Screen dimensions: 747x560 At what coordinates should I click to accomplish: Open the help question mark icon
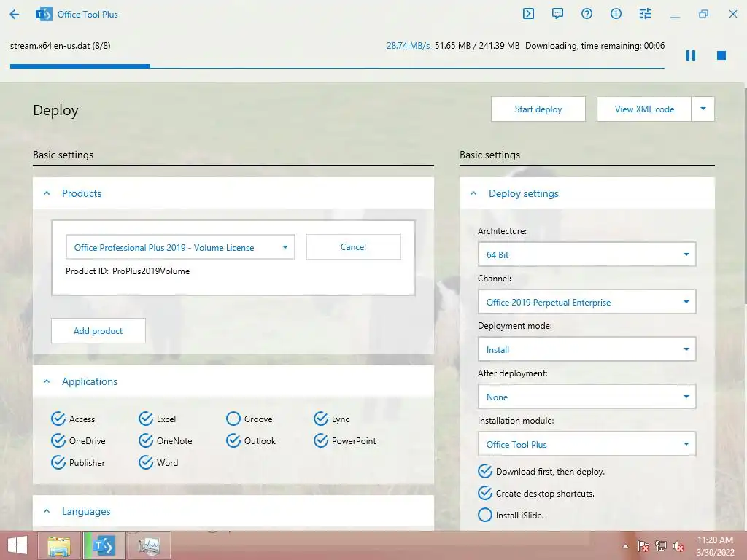pos(587,14)
